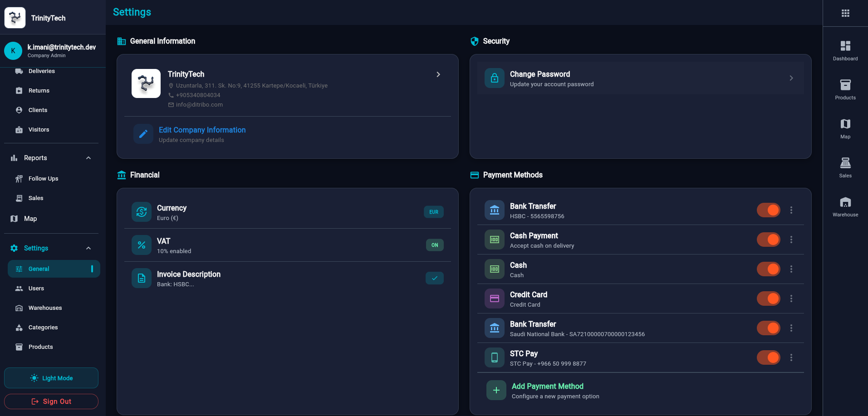
Task: Open the Warehouses settings page
Action: click(x=44, y=308)
